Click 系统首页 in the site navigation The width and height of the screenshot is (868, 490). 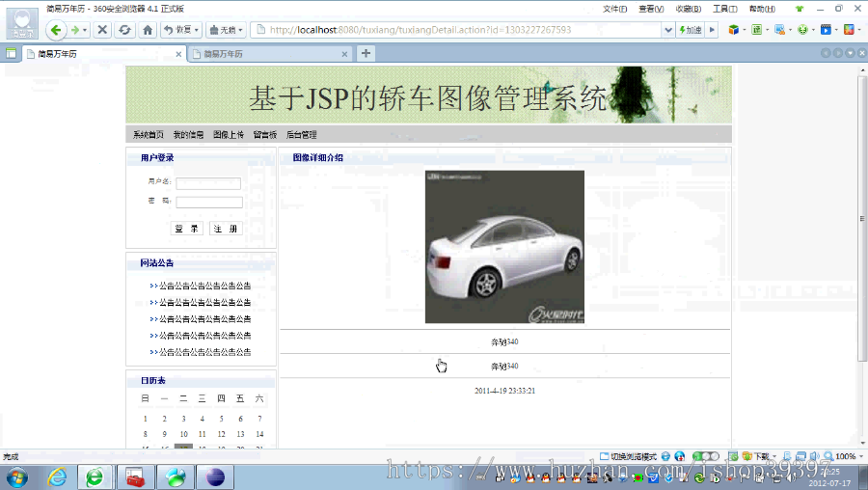click(x=148, y=134)
